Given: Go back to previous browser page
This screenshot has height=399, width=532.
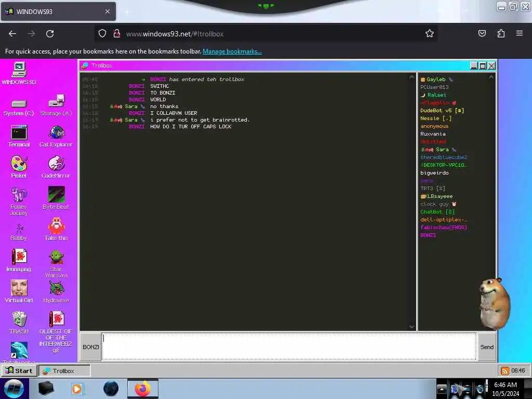Looking at the screenshot, I should (12, 34).
